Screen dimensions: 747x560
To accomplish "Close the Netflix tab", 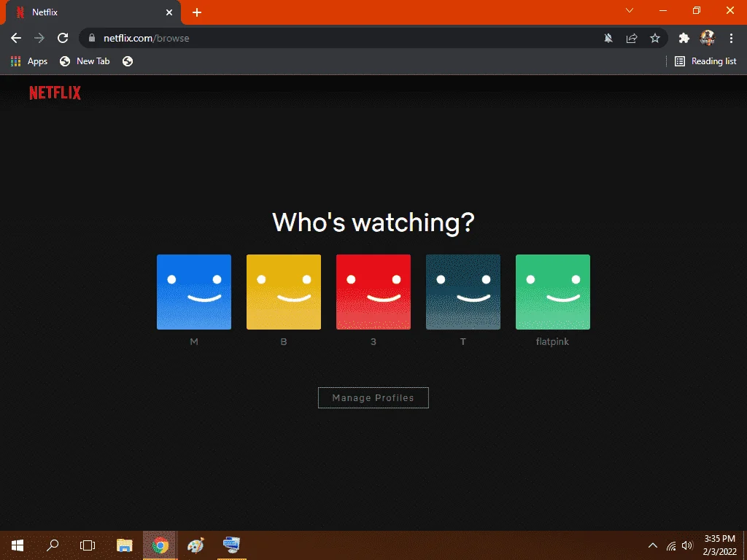I will click(x=169, y=12).
